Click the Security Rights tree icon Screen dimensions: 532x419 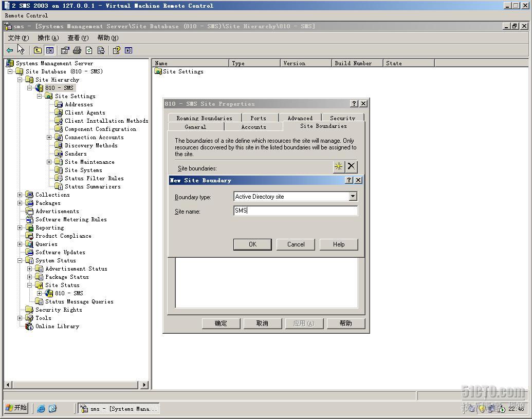coord(29,310)
